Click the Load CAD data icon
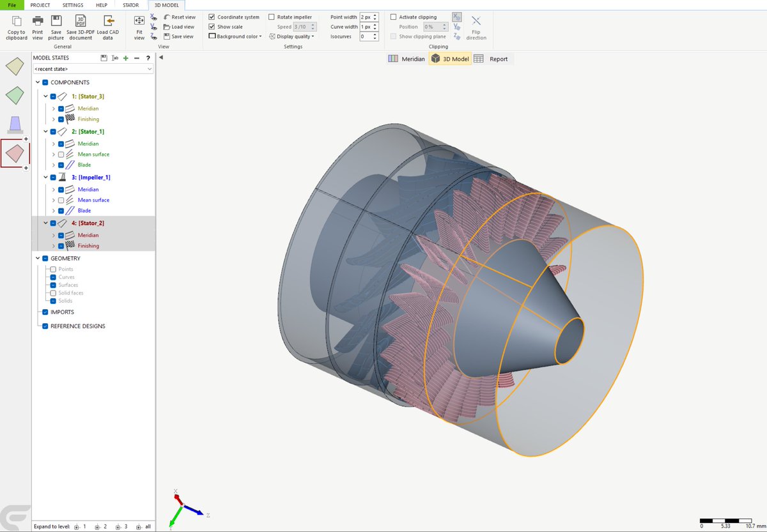 [108, 20]
